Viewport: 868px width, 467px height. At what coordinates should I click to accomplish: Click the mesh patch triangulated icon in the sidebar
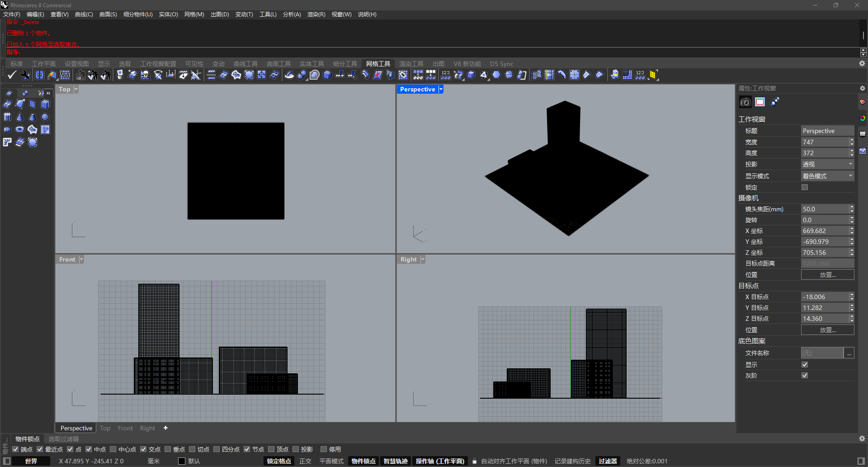33,129
